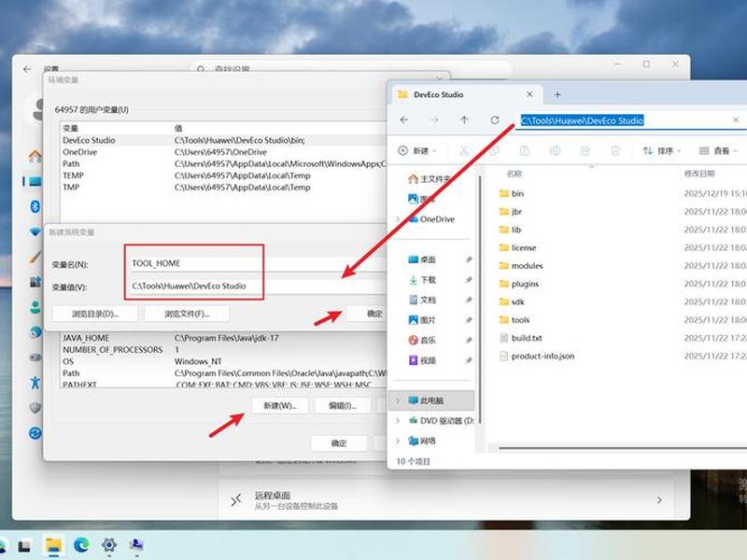Click the 变量值 input field
Screen dimensions: 747x560
click(x=258, y=287)
